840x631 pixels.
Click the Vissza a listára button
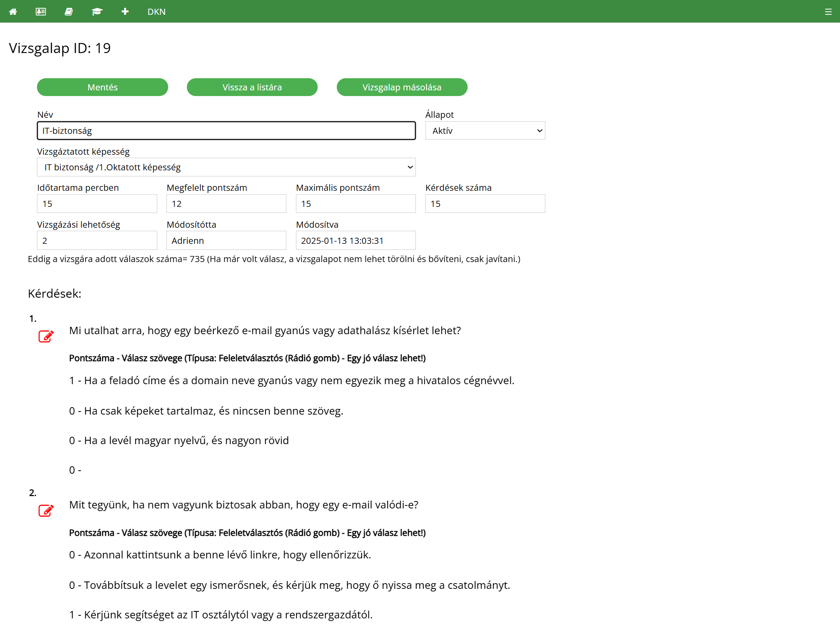tap(252, 87)
